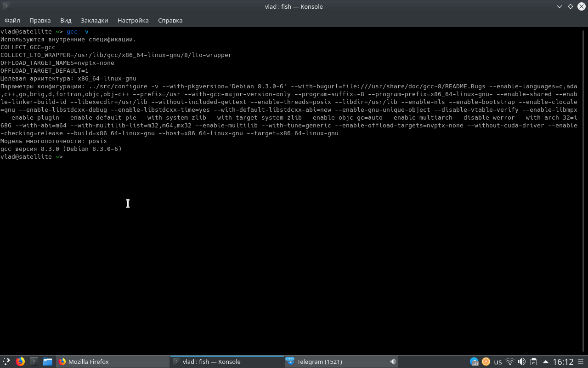The height and width of the screenshot is (368, 588).
Task: Minimize the Konsole window
Action: [560, 6]
